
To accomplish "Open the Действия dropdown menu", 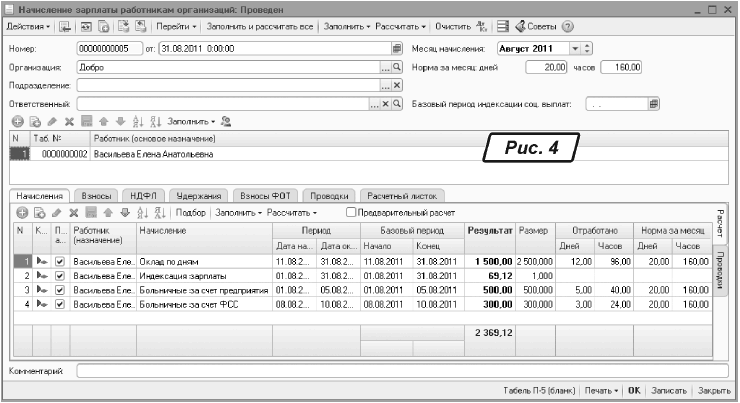I will (28, 25).
